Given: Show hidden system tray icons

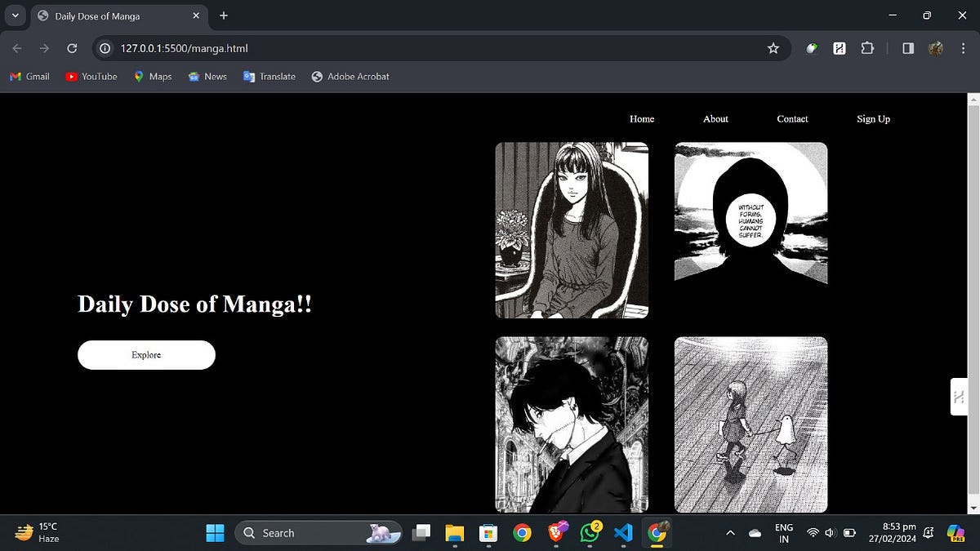Looking at the screenshot, I should (731, 533).
